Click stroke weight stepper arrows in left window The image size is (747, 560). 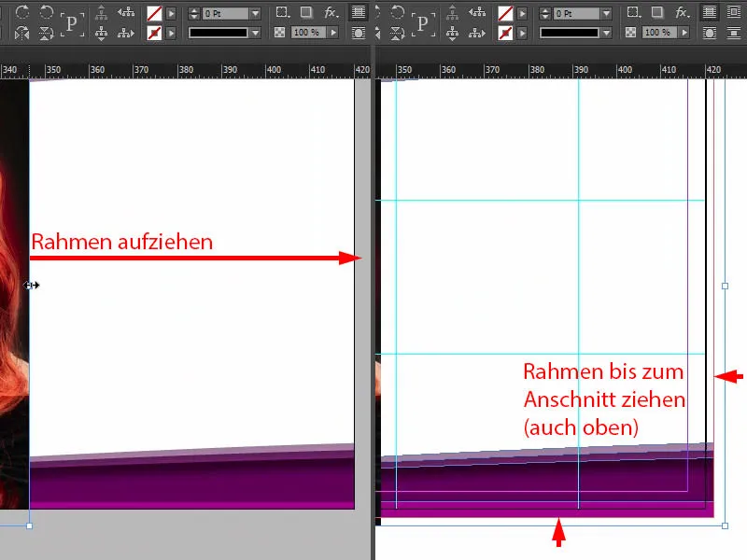pos(193,13)
